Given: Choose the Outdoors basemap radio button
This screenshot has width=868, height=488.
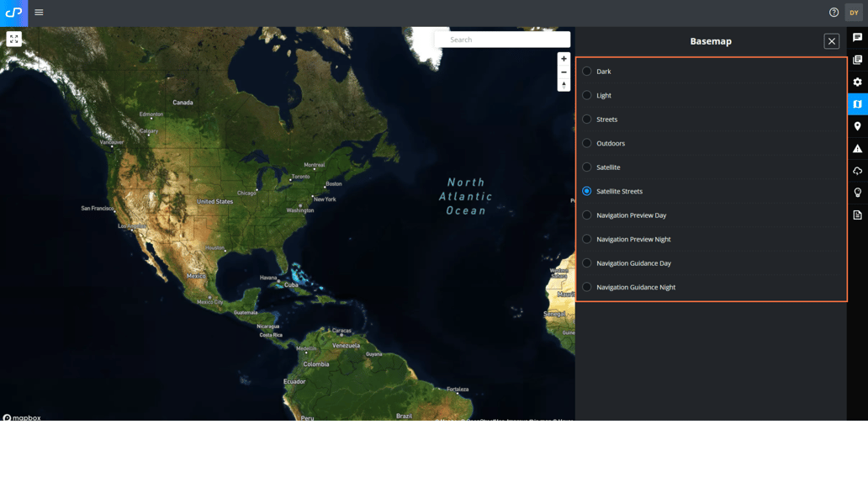Looking at the screenshot, I should pyautogui.click(x=587, y=143).
